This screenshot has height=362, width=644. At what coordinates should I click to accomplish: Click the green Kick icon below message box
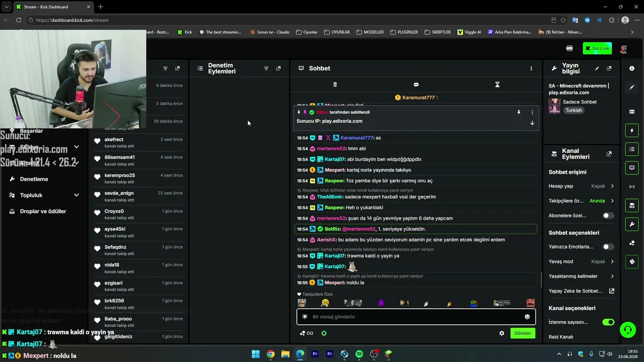[324, 333]
